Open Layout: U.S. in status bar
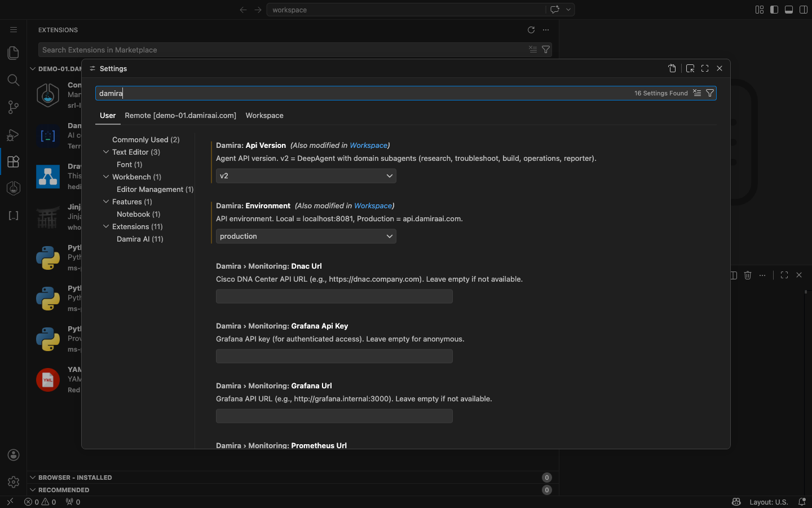Viewport: 812px width, 508px height. tap(769, 502)
